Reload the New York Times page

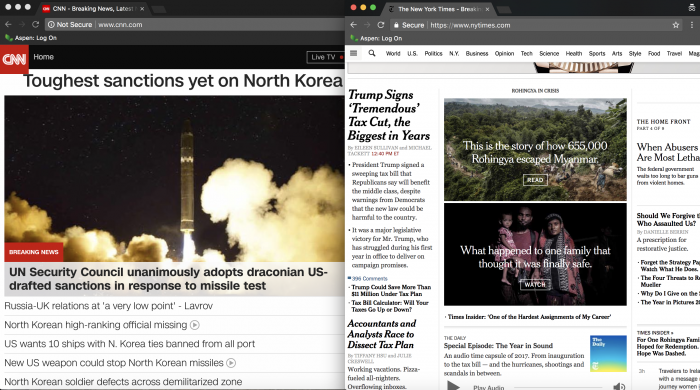coord(381,25)
